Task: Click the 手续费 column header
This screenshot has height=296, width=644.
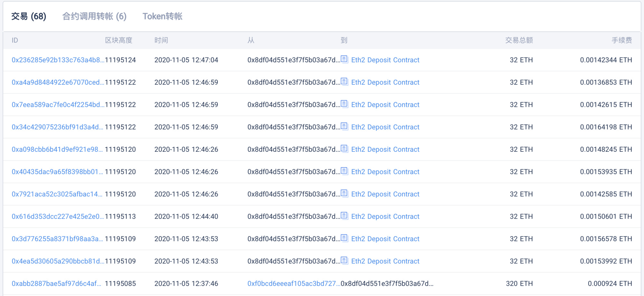Action: coord(621,40)
